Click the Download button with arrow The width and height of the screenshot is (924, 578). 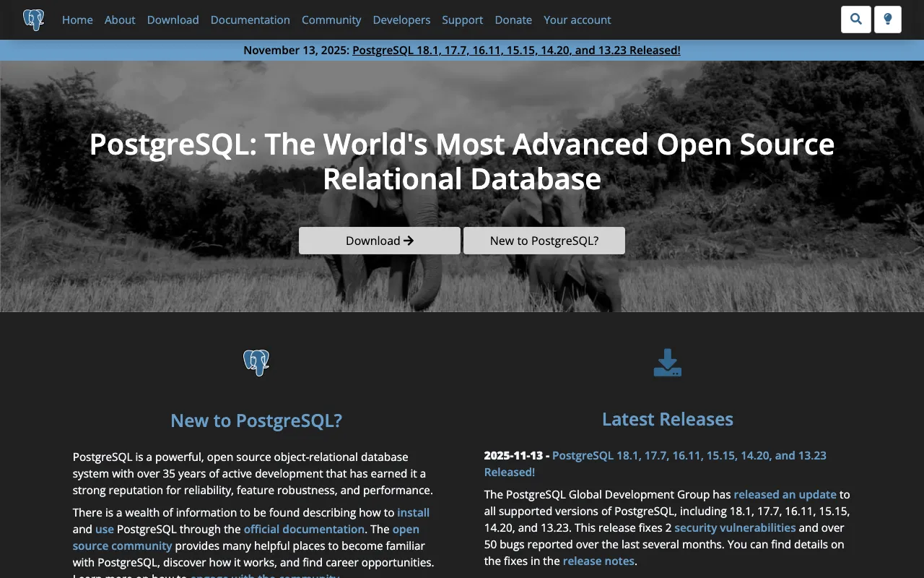[x=379, y=240]
